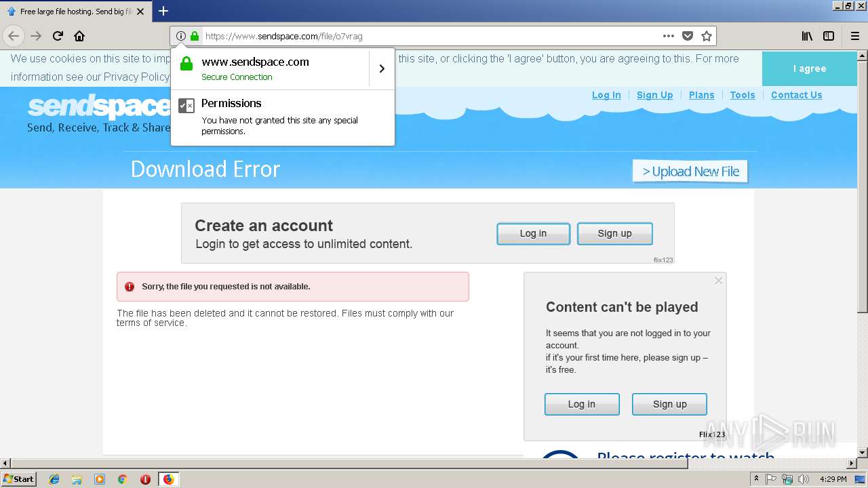868x488 pixels.
Task: Click the Secure Connection text
Action: [237, 77]
